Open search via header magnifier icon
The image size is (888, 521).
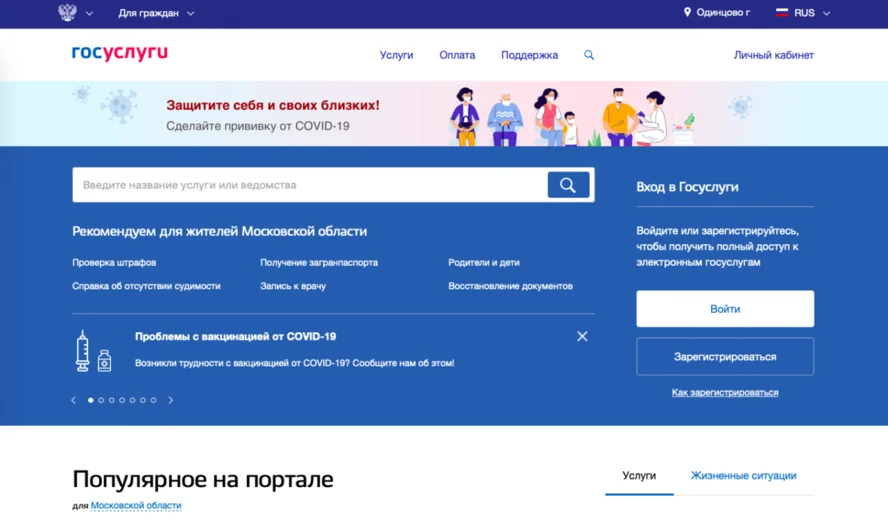(589, 55)
